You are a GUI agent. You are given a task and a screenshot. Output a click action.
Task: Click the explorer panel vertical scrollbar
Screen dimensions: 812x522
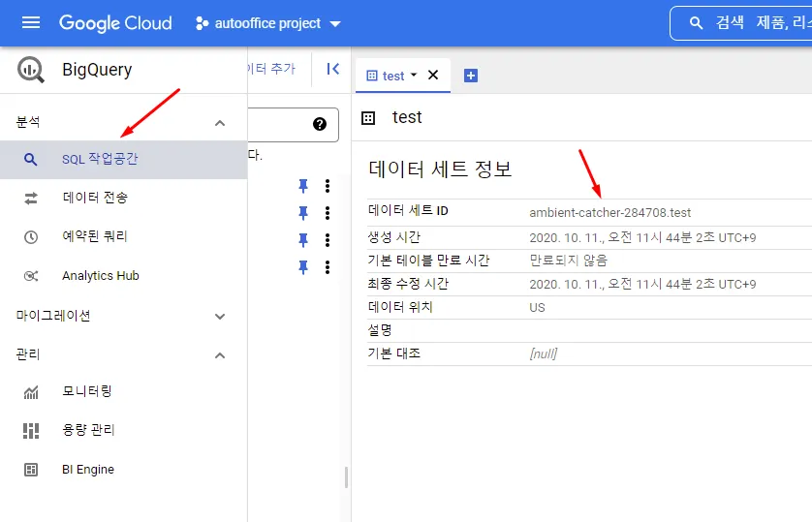pos(346,477)
